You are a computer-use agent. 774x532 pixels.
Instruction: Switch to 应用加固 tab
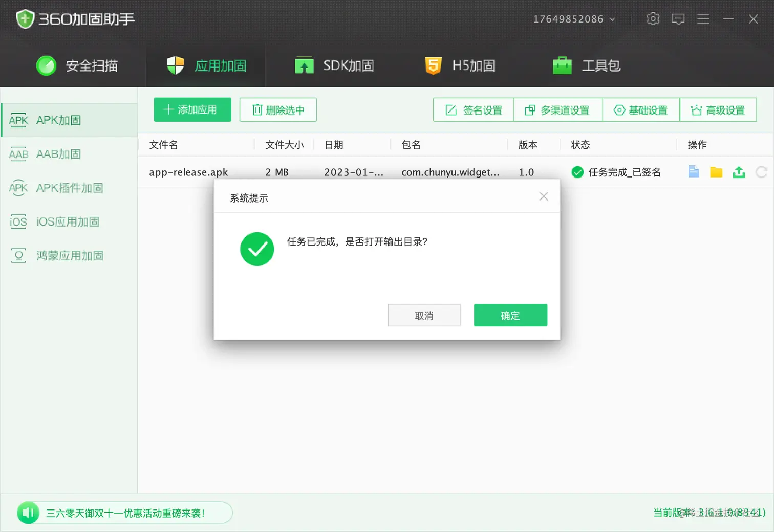[x=206, y=65]
